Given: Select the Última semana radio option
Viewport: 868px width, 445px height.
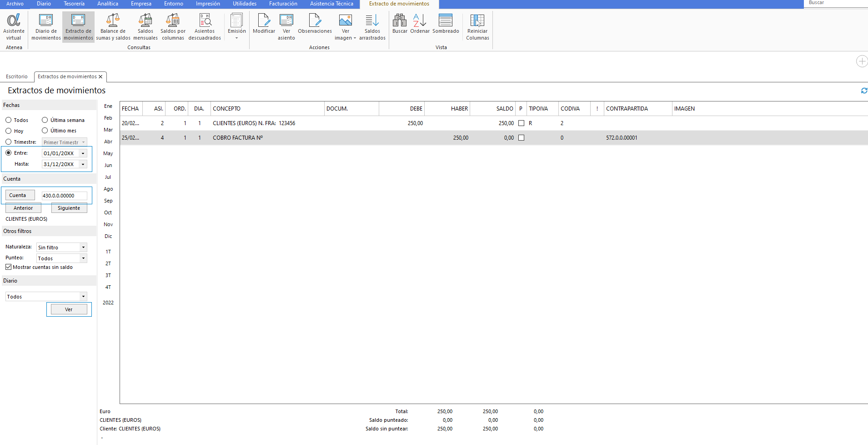Looking at the screenshot, I should point(45,120).
